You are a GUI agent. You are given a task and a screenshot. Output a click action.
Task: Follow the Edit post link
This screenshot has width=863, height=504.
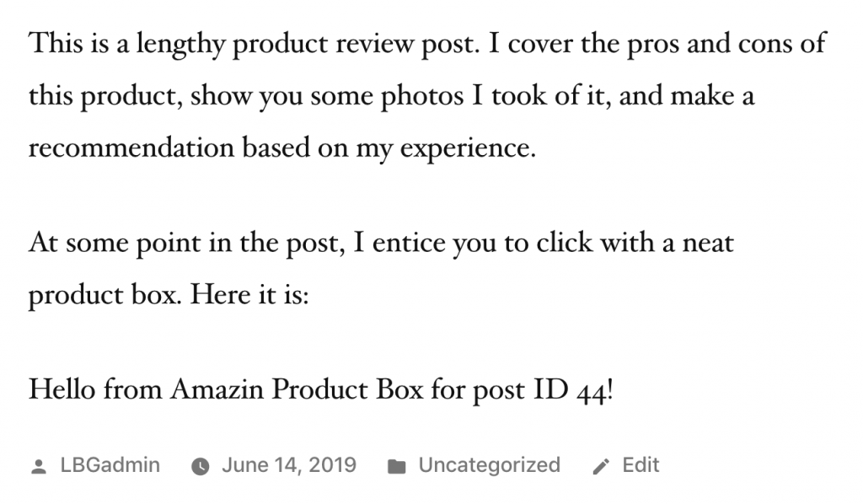[641, 465]
